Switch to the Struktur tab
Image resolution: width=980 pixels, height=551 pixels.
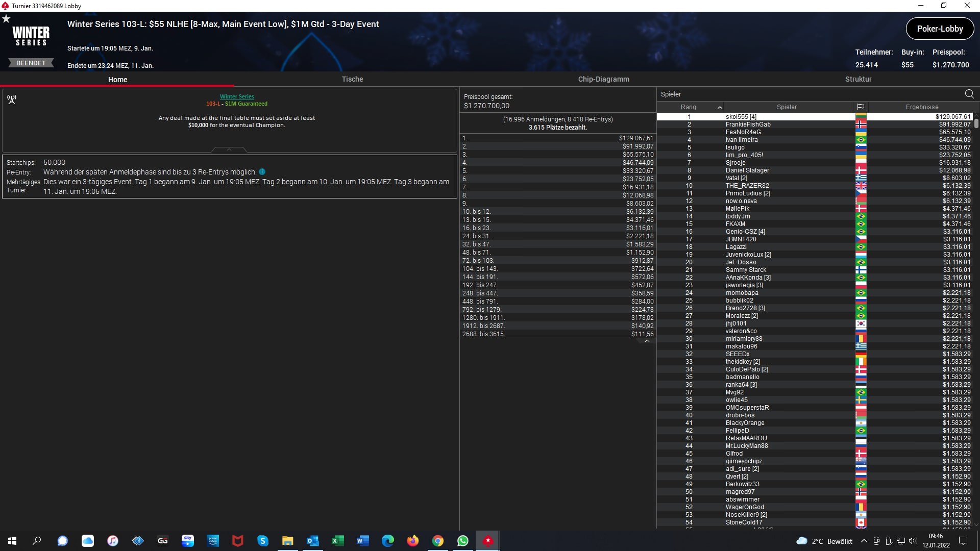858,79
